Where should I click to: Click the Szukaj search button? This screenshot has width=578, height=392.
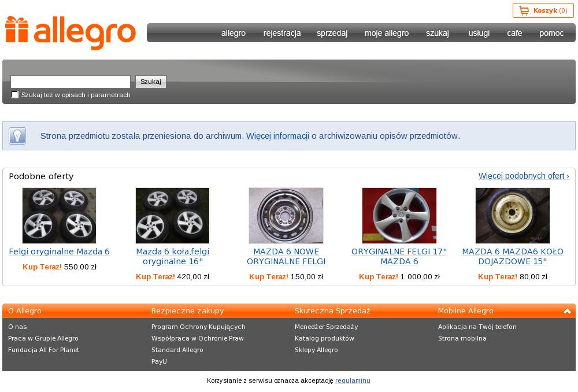[x=151, y=82]
